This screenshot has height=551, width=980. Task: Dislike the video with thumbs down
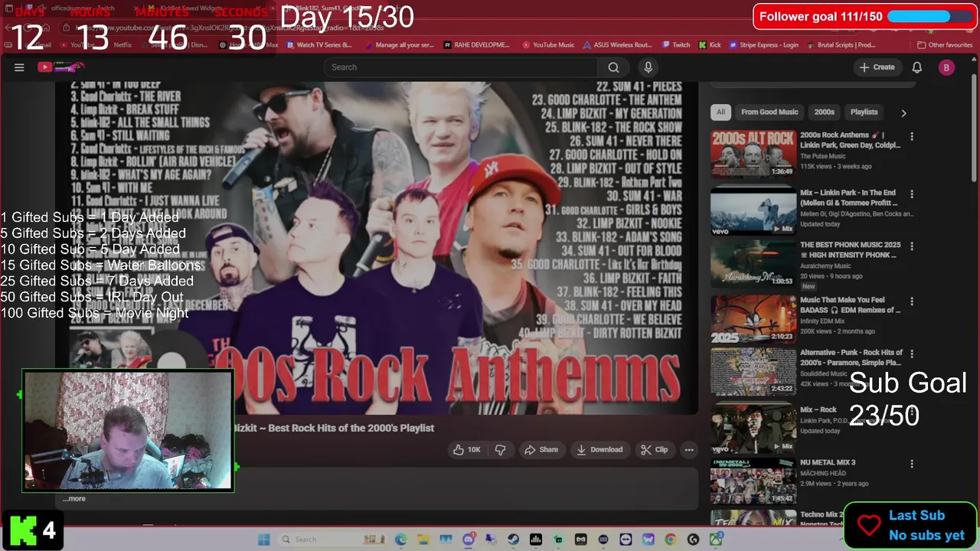coord(500,449)
